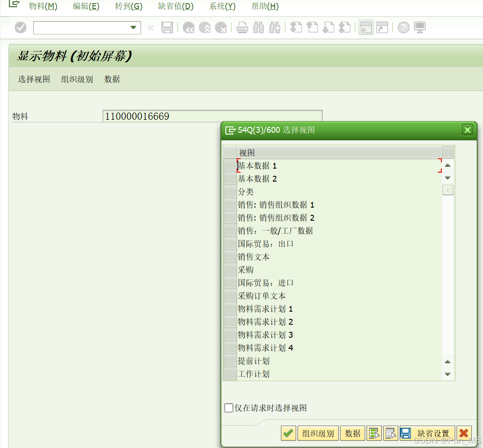Click the 国际贸易: 出口 view row
This screenshot has height=448, width=483.
339,244
